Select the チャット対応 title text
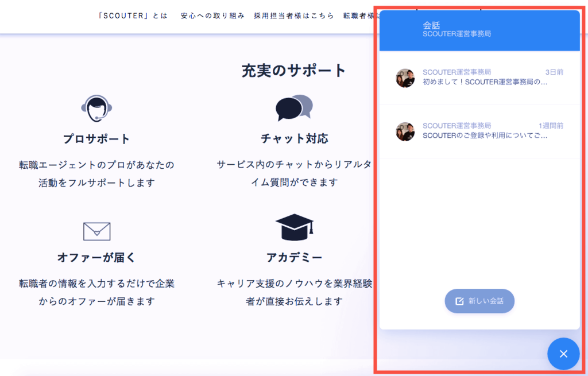Image resolution: width=588 pixels, height=376 pixels. (295, 139)
